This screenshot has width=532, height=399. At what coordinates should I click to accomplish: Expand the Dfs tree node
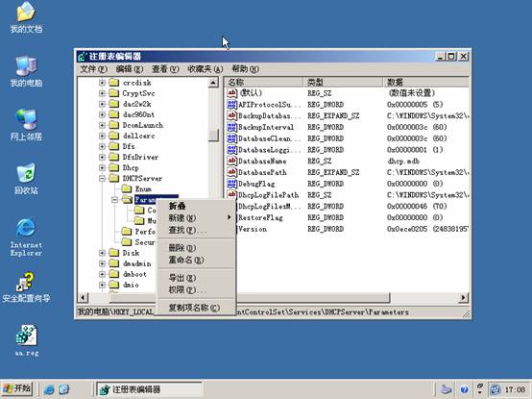coord(102,146)
